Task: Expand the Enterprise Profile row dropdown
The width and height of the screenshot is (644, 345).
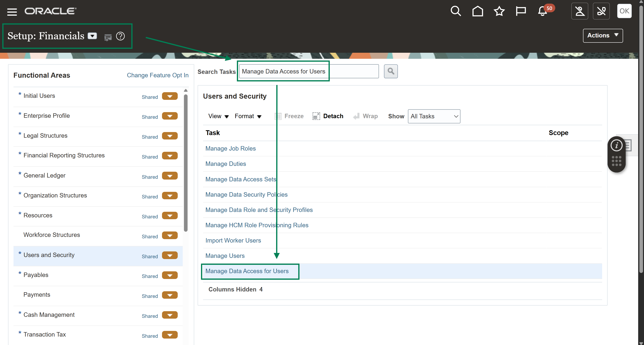Action: coord(170,116)
